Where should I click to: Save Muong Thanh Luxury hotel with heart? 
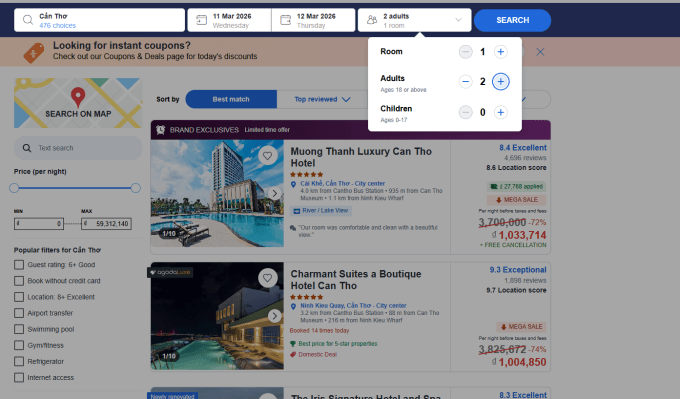click(x=268, y=156)
